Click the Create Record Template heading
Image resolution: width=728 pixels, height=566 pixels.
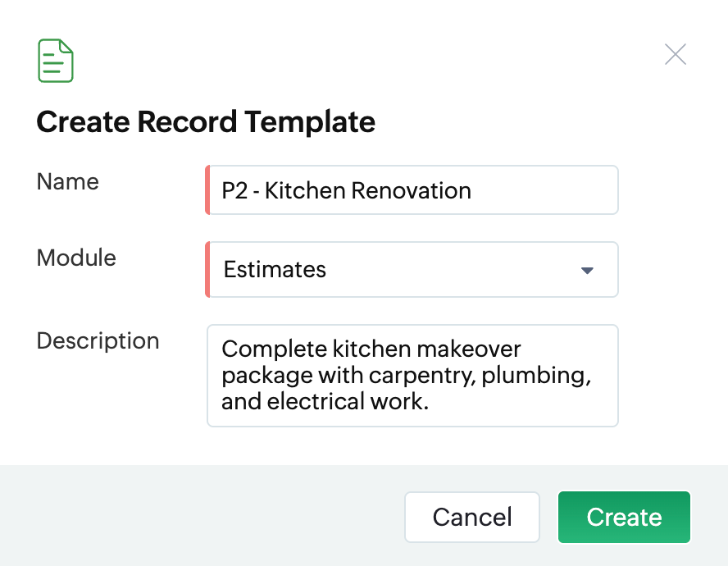(206, 122)
